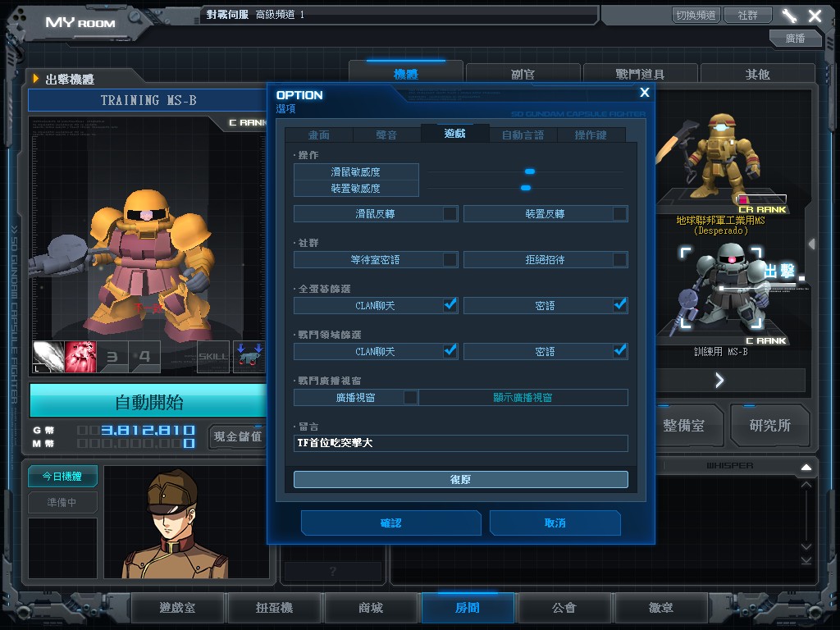Click the triangle arrow beside the unit list
Image resolution: width=840 pixels, height=630 pixels.
pos(811,244)
